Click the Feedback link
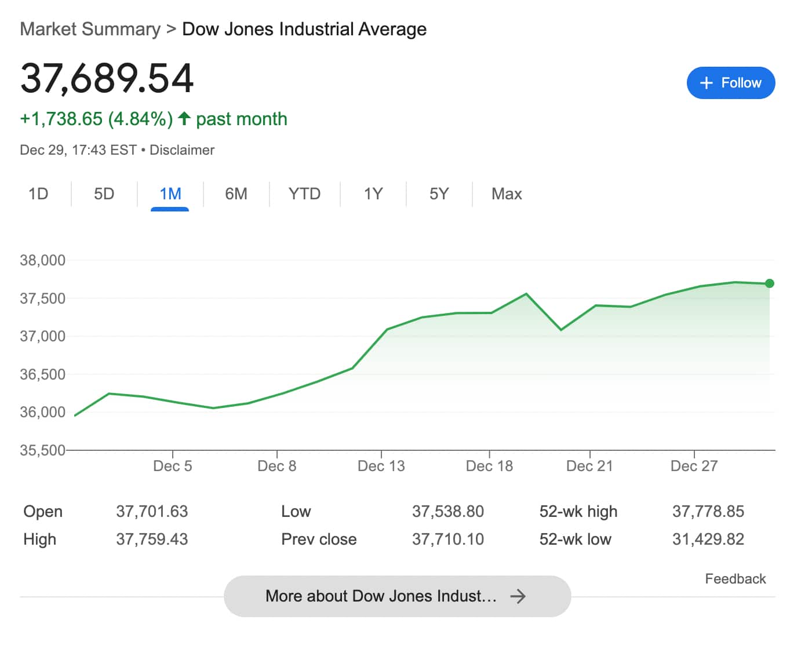The width and height of the screenshot is (812, 645). (x=735, y=579)
